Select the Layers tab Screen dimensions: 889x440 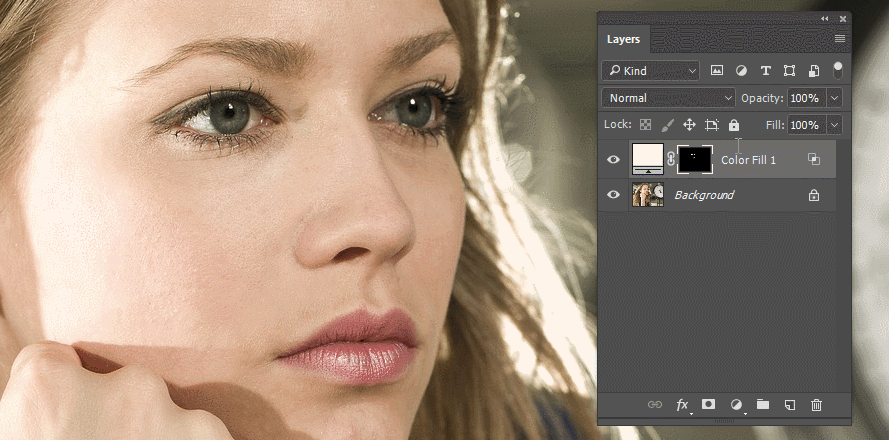(x=623, y=39)
